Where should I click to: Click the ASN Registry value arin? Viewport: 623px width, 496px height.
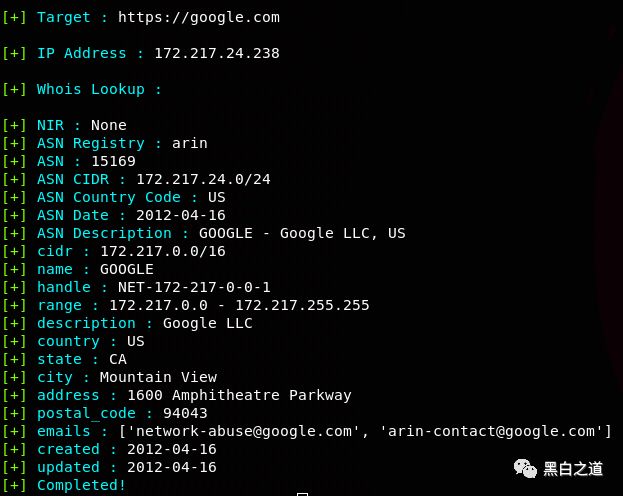tap(190, 143)
